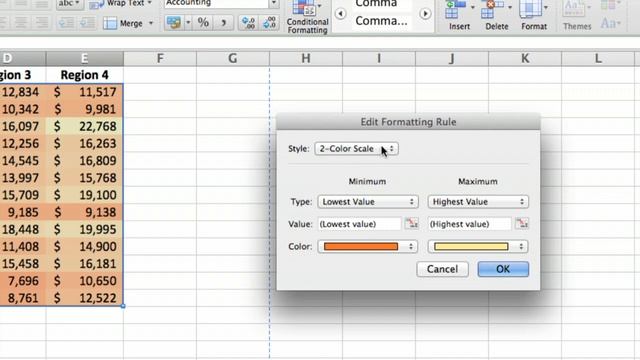The image size is (640, 360).
Task: Click Cancel in Edit Formatting Rule
Action: click(x=442, y=269)
